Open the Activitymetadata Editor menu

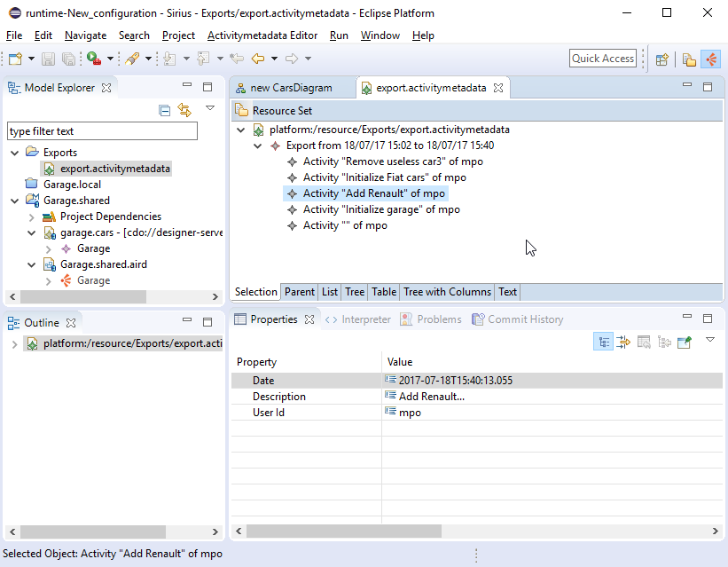(262, 35)
